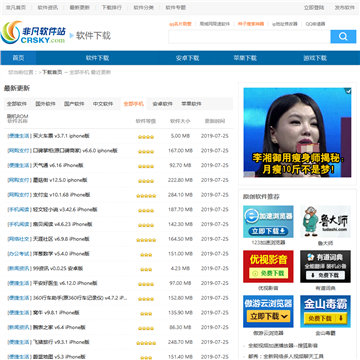Click the blue magnifier search button

[343, 37]
